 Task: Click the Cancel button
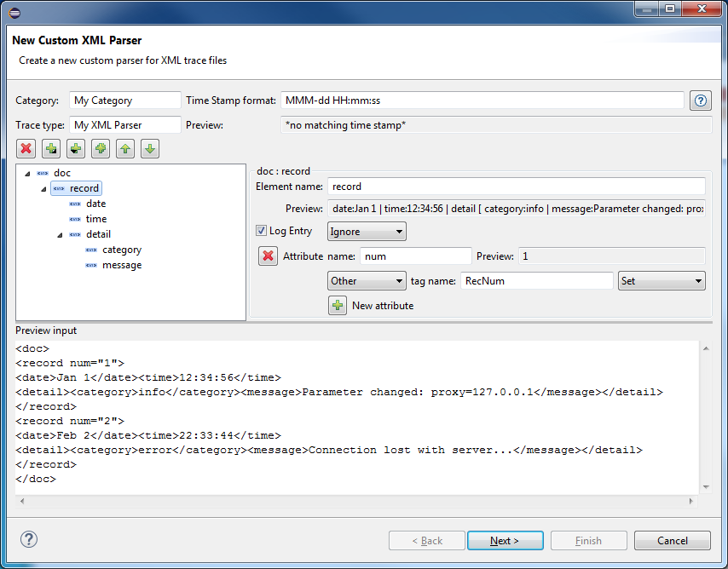(x=672, y=541)
